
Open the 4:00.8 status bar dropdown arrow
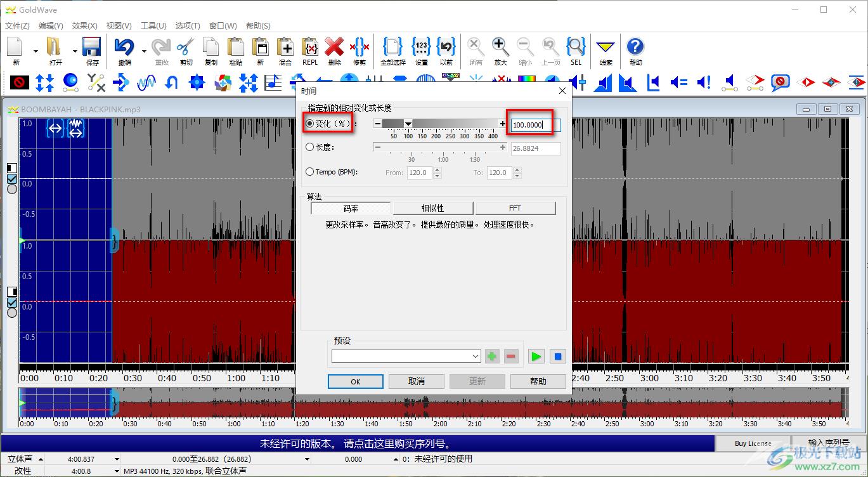[117, 471]
